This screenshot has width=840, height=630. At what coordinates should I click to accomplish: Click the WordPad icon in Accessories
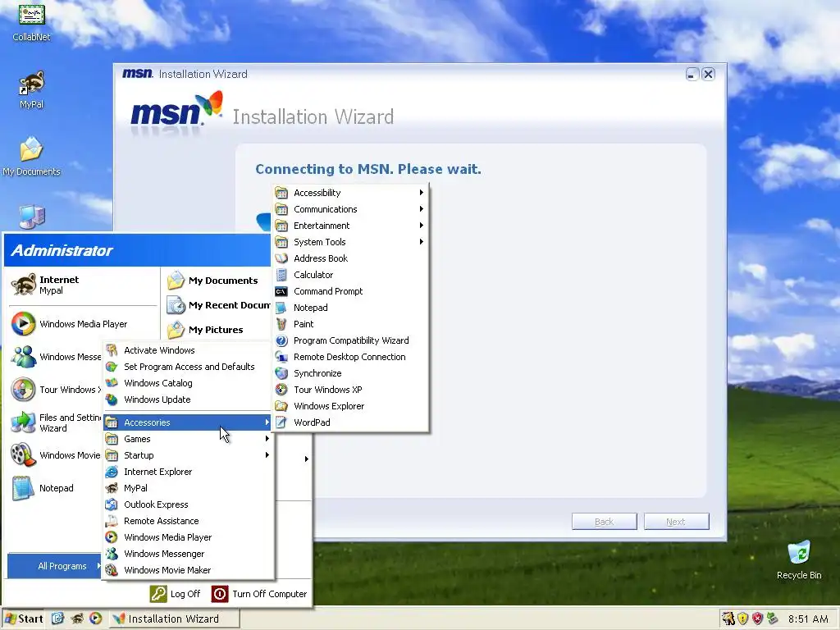[x=282, y=422]
